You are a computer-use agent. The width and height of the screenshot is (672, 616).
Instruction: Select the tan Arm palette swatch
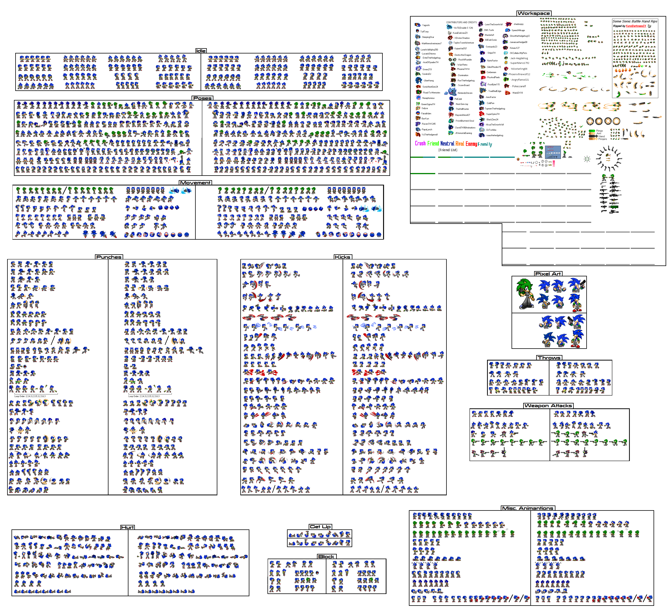(x=592, y=133)
